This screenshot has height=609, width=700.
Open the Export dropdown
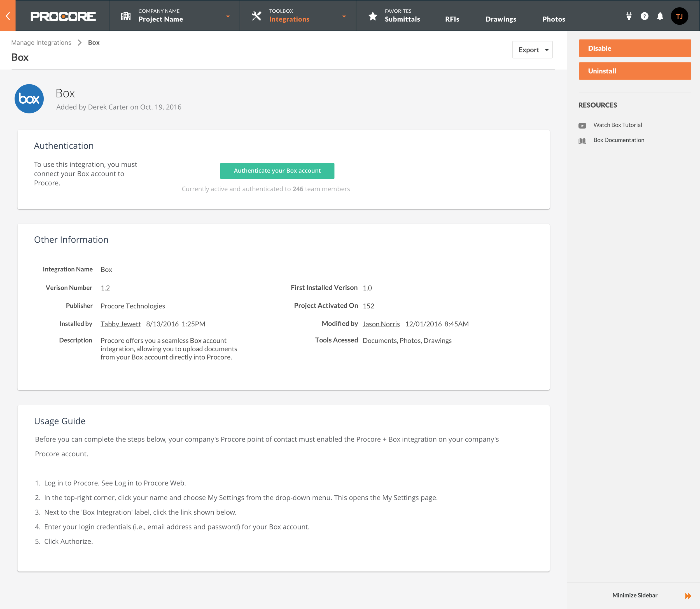[532, 50]
